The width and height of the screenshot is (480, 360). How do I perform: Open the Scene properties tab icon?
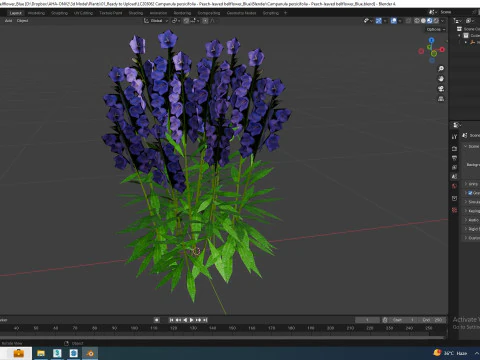[454, 177]
